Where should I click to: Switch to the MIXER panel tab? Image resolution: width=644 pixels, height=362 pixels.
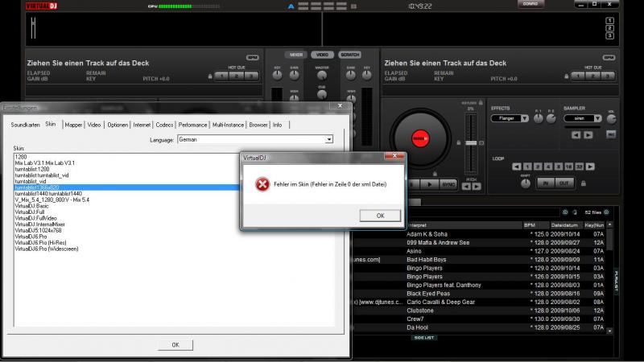pos(295,55)
